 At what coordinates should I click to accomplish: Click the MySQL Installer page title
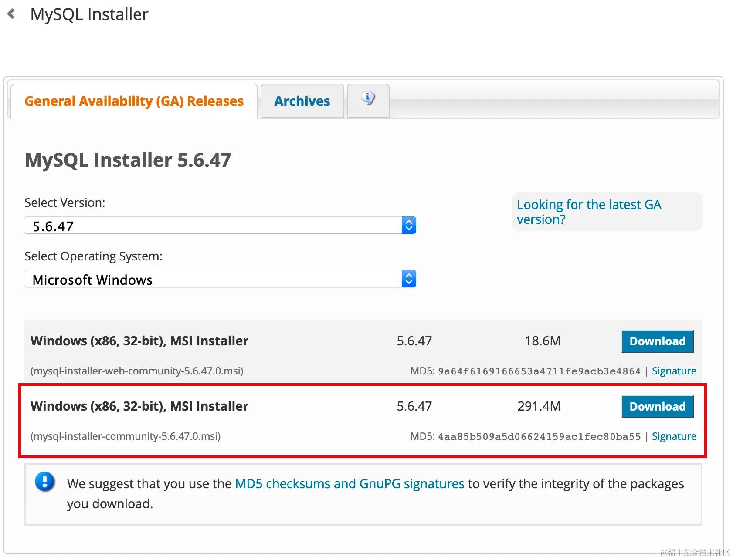pos(89,14)
